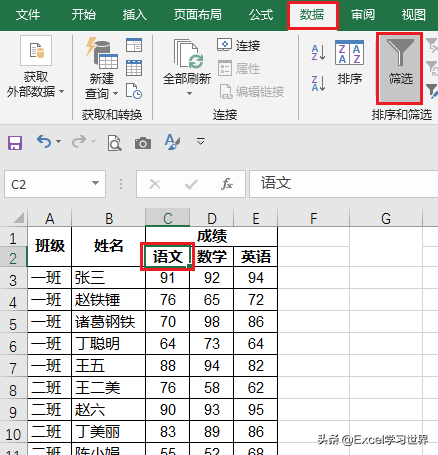Image resolution: width=438 pixels, height=455 pixels.
Task: Switch to View (视图) tab
Action: pyautogui.click(x=413, y=15)
